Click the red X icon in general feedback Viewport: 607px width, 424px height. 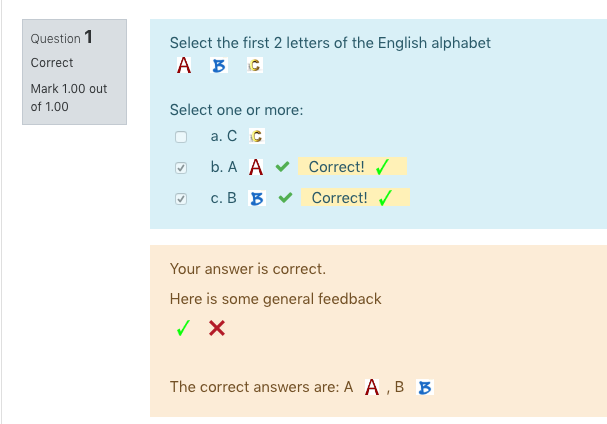[x=217, y=328]
